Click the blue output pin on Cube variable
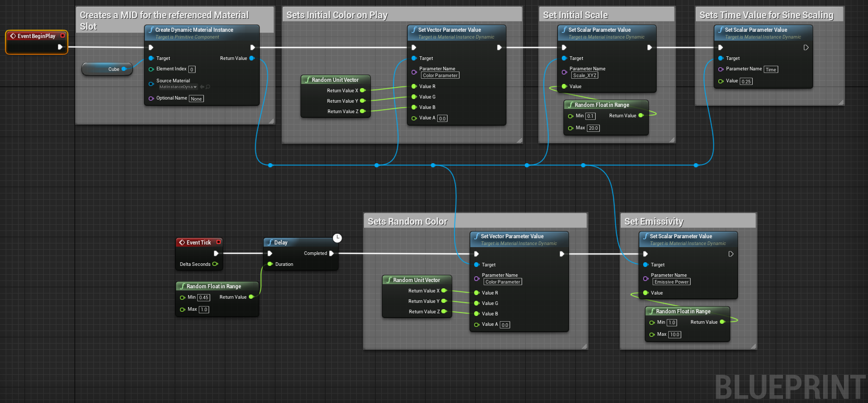 click(x=124, y=69)
